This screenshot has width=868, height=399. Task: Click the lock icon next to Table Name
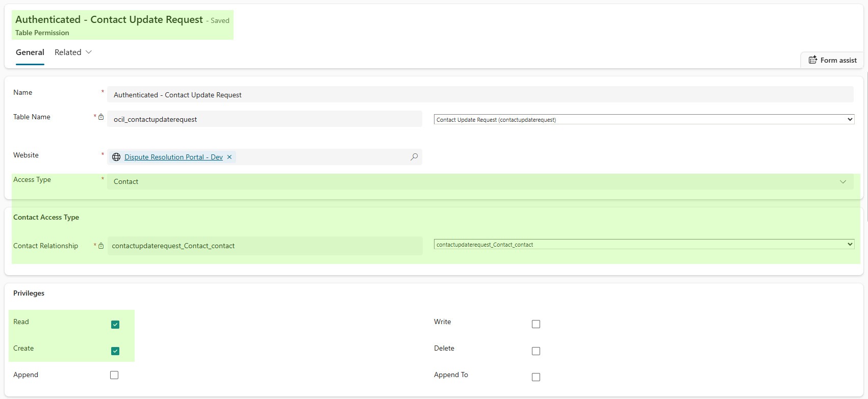click(x=101, y=117)
